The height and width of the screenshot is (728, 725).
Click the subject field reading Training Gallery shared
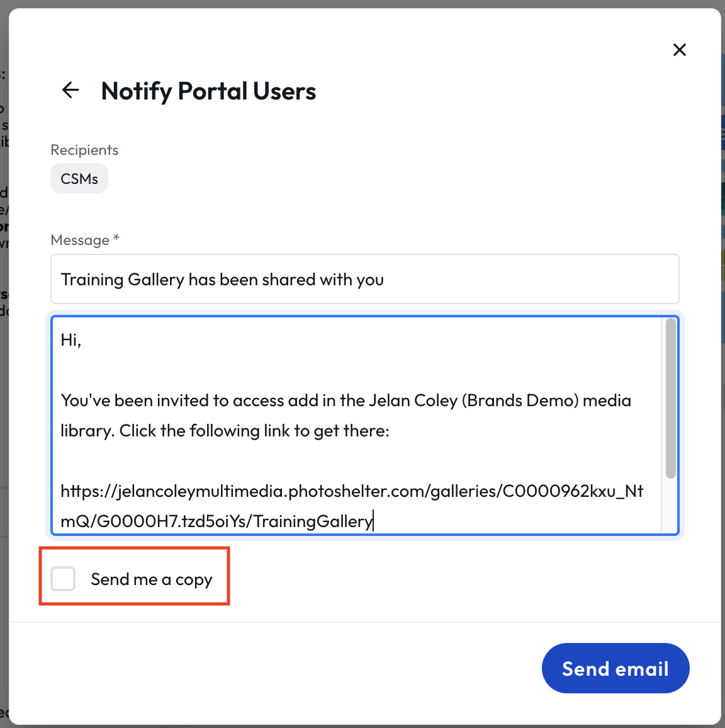(x=364, y=279)
